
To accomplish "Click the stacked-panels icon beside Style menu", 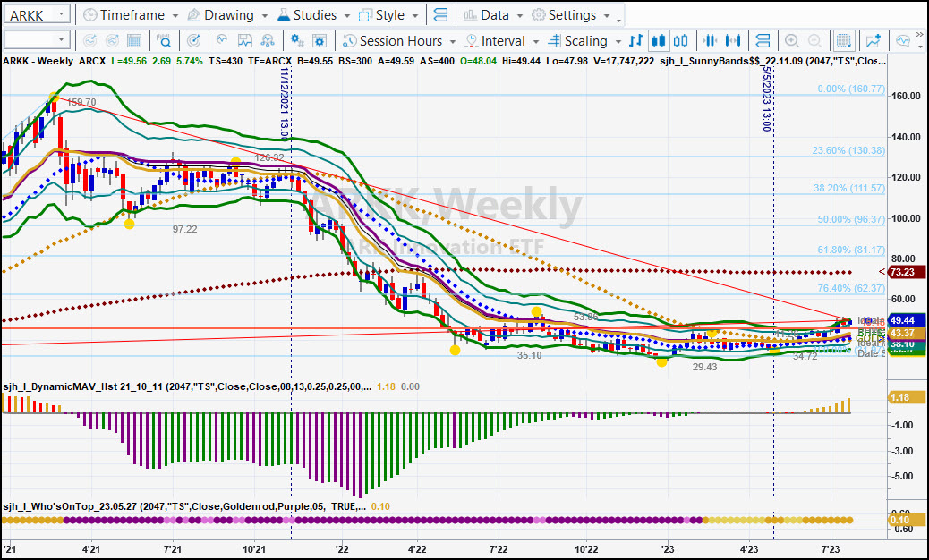I will tap(441, 15).
